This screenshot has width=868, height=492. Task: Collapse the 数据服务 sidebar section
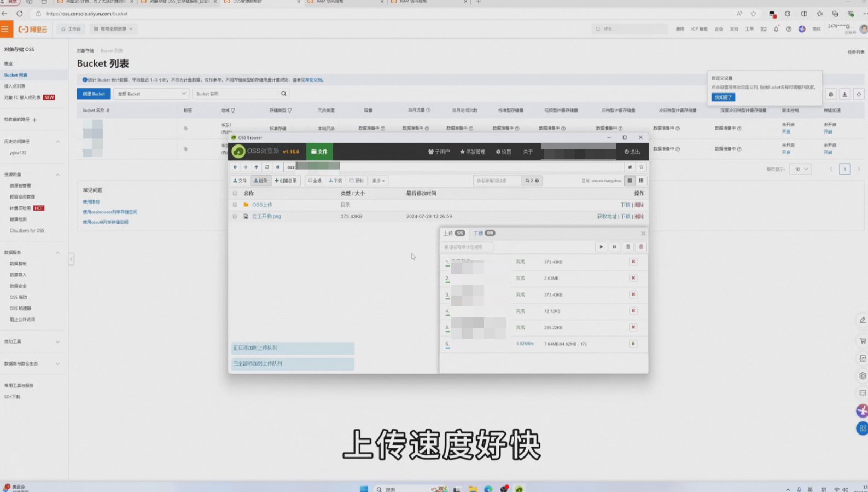tap(57, 253)
